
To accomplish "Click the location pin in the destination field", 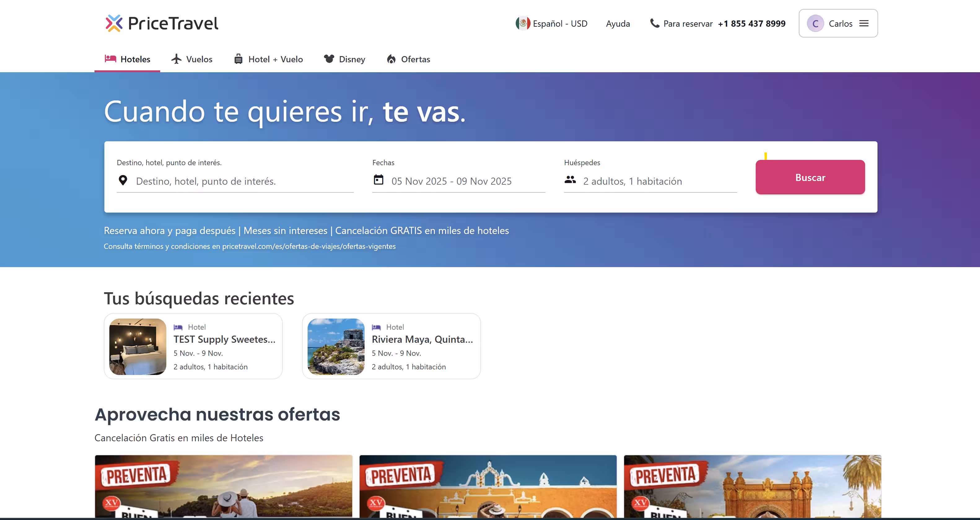I will pos(123,180).
